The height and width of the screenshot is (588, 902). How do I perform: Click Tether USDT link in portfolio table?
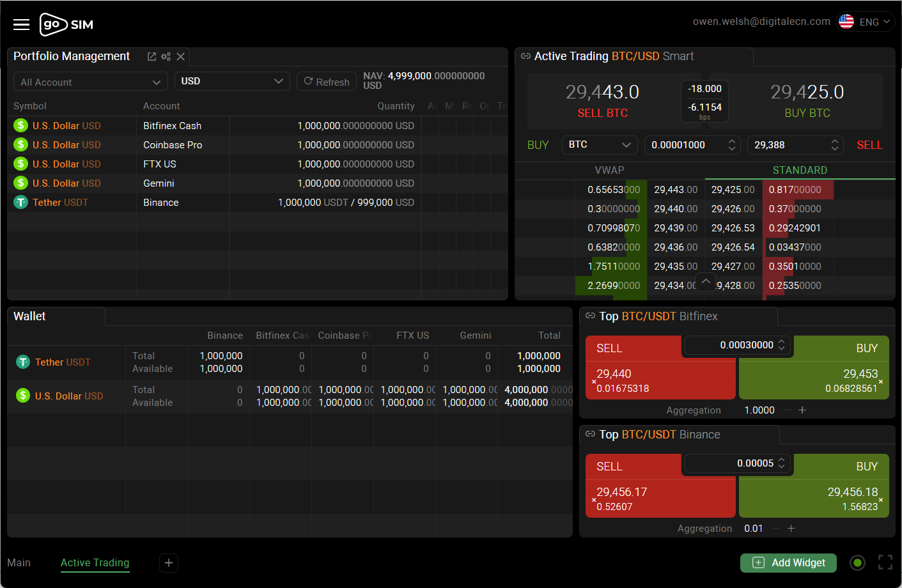coord(60,202)
